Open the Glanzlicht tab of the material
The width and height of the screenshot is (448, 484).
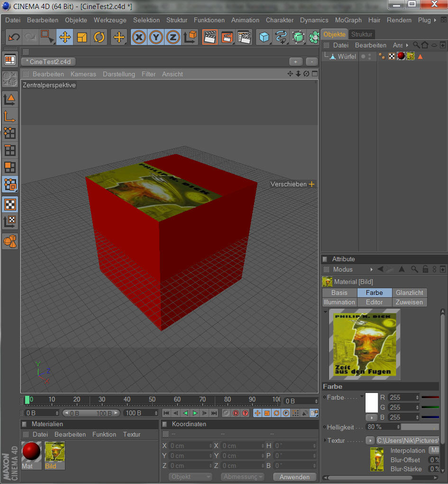click(410, 292)
